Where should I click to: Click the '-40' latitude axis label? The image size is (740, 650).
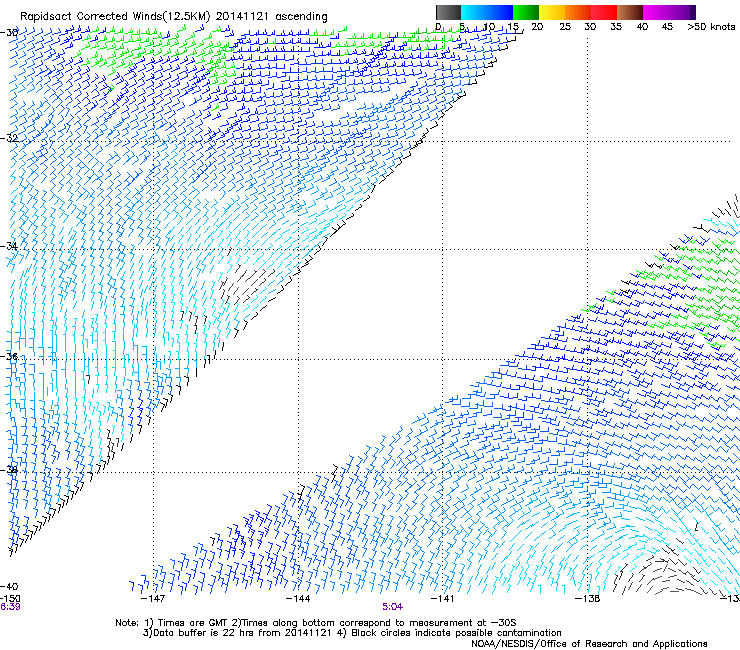[x=9, y=587]
